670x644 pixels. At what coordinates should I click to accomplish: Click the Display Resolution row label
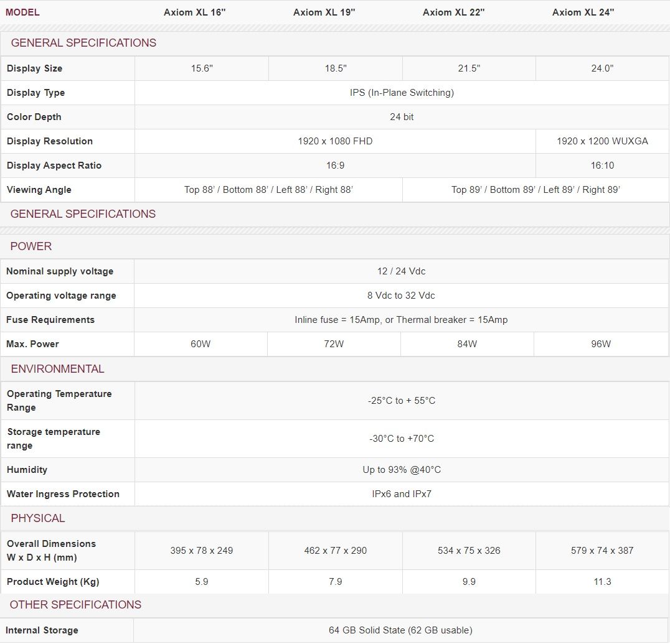pos(50,141)
